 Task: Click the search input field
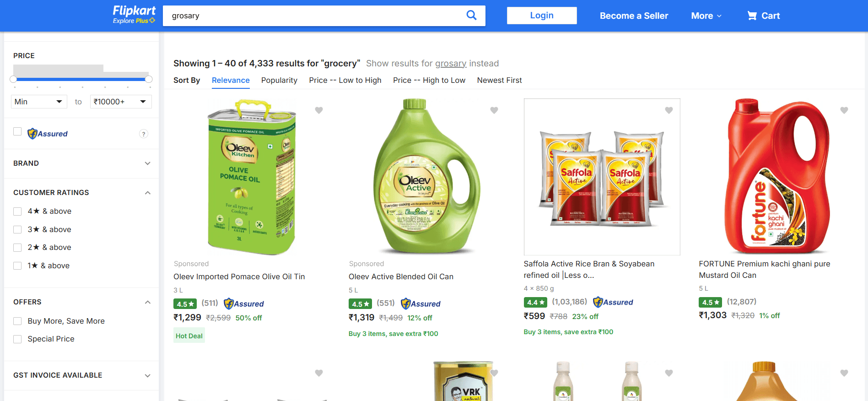click(x=316, y=16)
